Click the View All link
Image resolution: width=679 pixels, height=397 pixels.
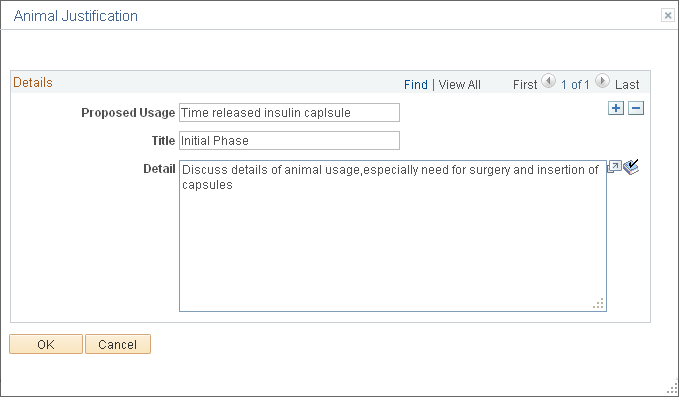click(x=459, y=84)
